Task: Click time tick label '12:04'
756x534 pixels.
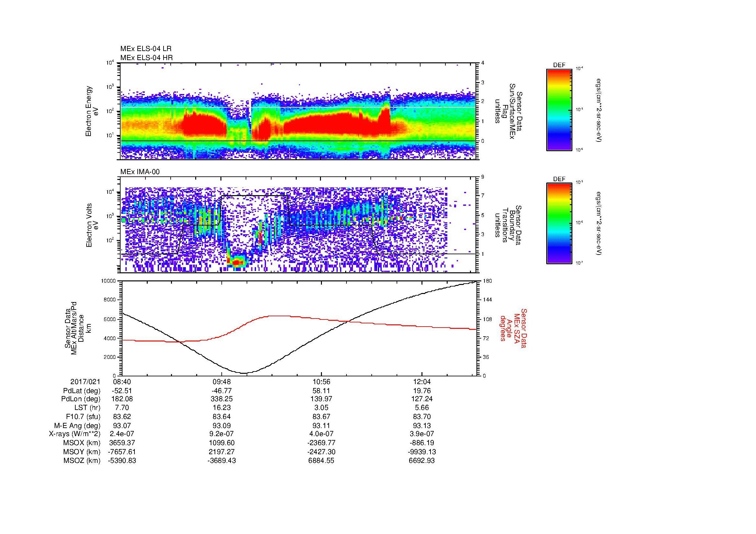Action: pyautogui.click(x=422, y=382)
